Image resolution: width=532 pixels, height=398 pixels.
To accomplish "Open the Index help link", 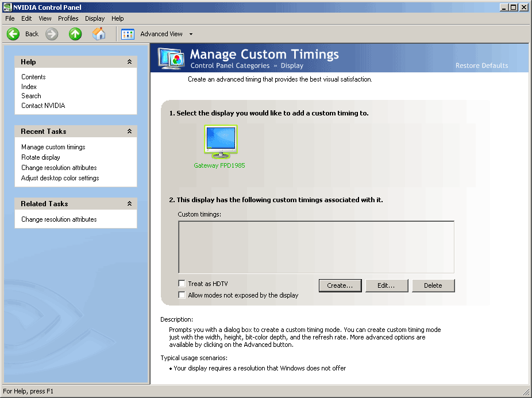I will 29,87.
